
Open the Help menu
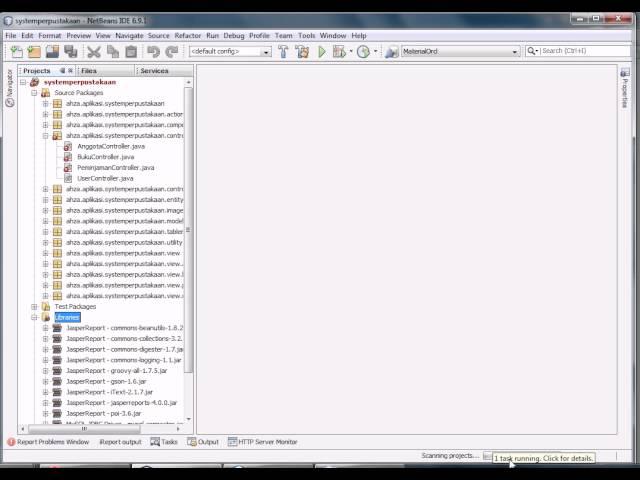359,36
